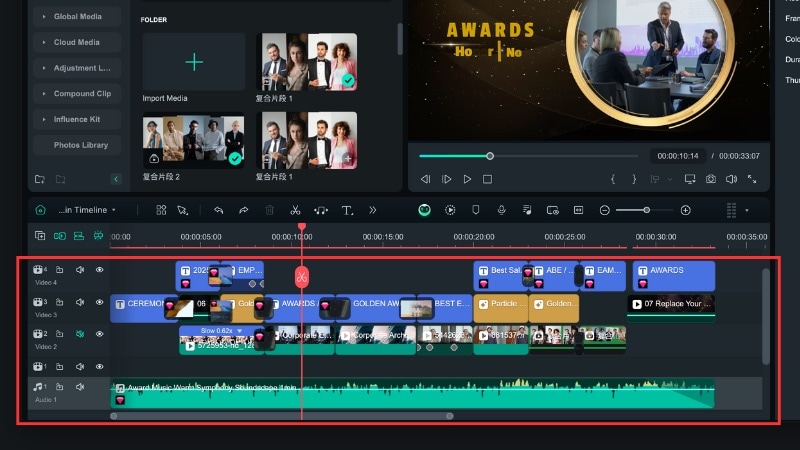The height and width of the screenshot is (450, 800).
Task: Add a marker on the timeline
Action: click(x=476, y=210)
